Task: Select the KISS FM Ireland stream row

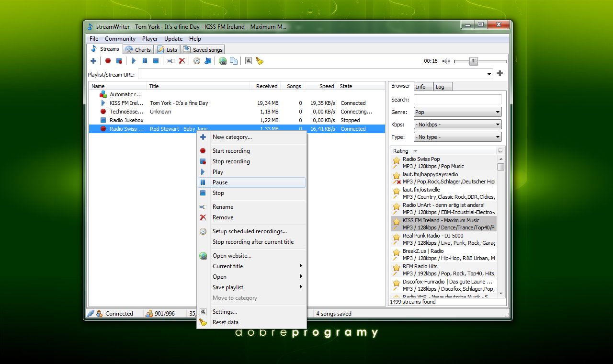Action: click(237, 103)
